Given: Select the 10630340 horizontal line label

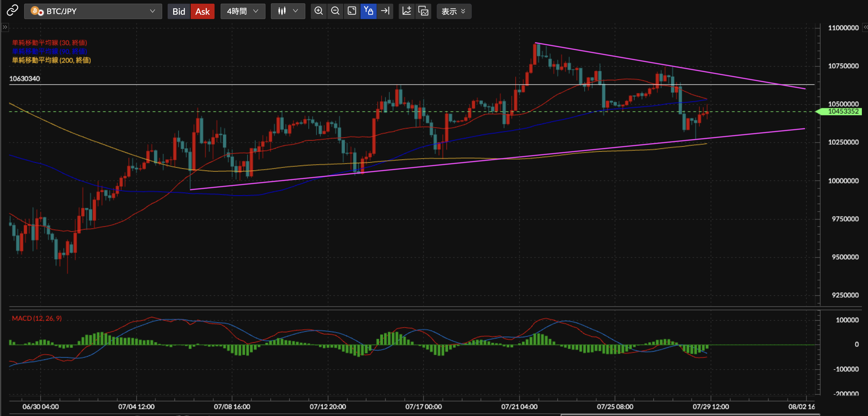Looking at the screenshot, I should [x=25, y=79].
